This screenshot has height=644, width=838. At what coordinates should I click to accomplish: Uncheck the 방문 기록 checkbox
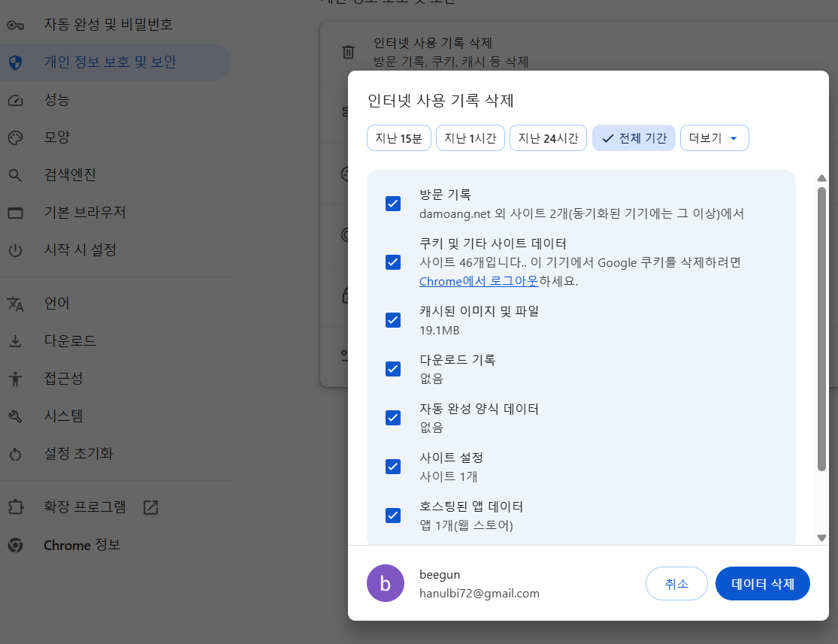[x=393, y=204]
